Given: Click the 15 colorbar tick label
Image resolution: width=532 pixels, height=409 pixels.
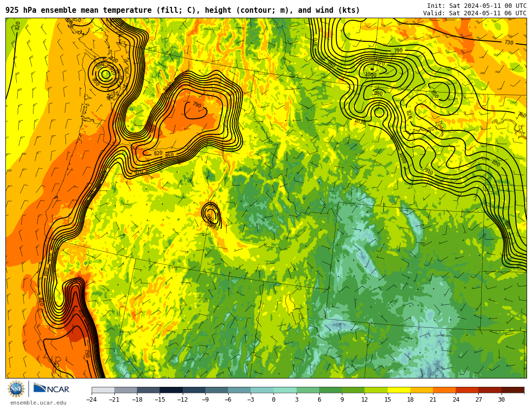Looking at the screenshot, I should point(388,400).
